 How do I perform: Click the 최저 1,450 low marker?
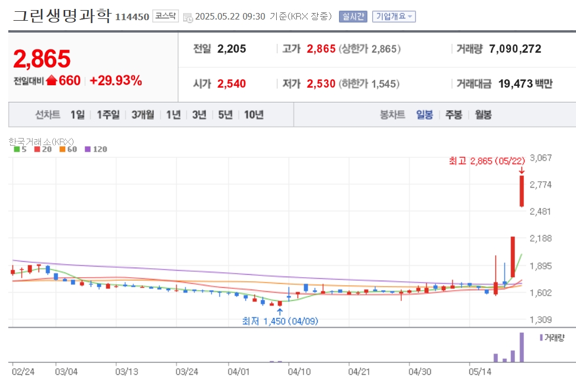(x=280, y=321)
